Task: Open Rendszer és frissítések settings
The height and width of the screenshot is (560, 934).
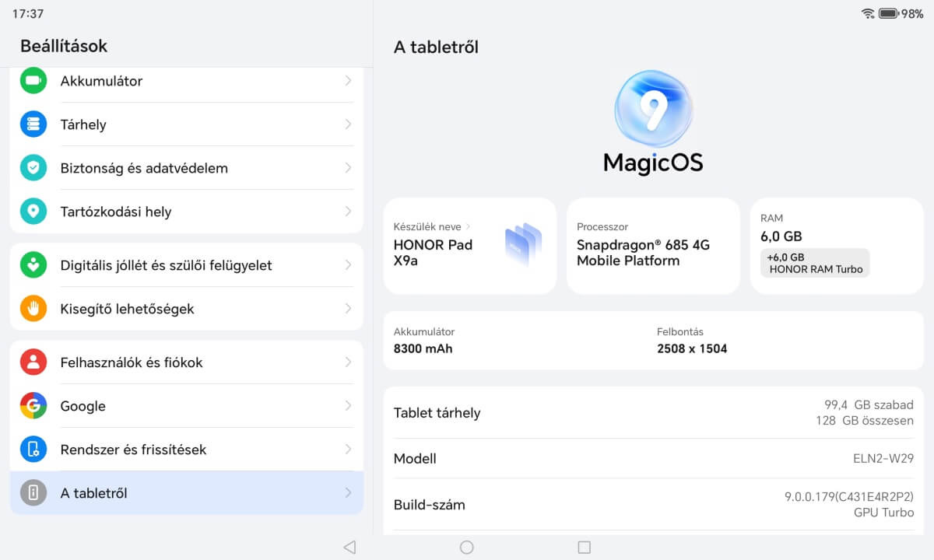Action: [x=187, y=450]
